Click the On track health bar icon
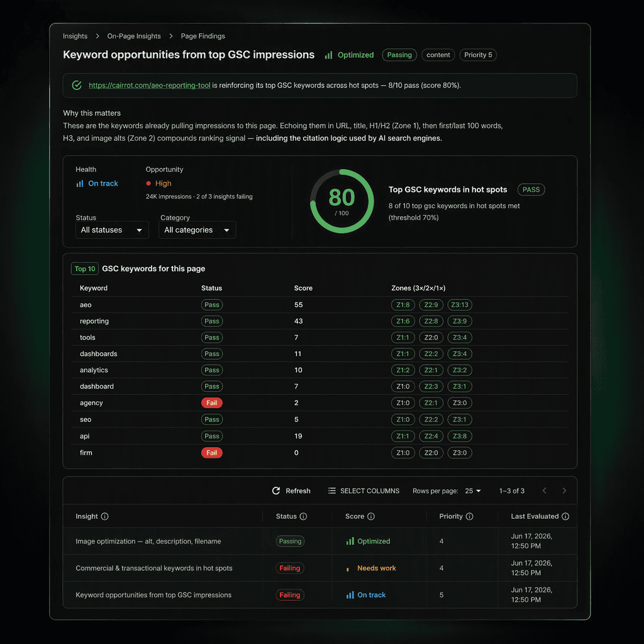644x644 pixels. pos(80,184)
